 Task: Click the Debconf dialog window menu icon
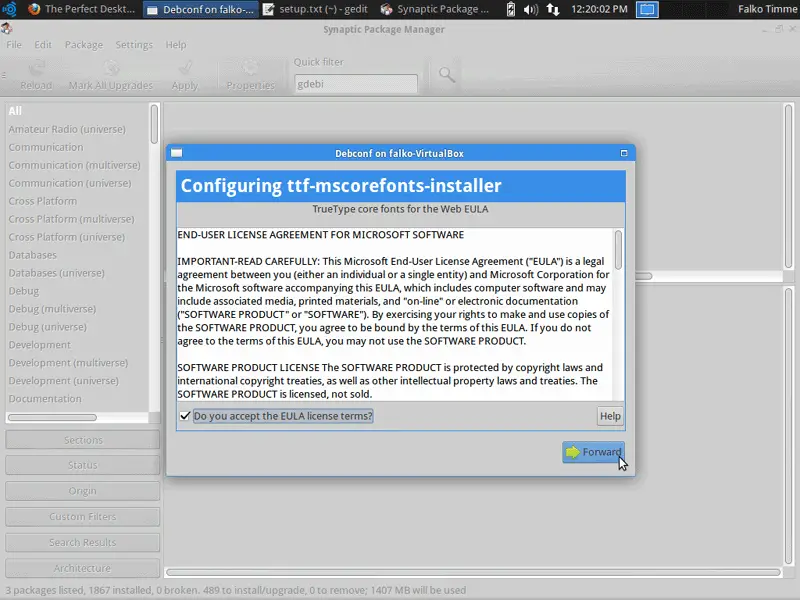click(x=177, y=153)
